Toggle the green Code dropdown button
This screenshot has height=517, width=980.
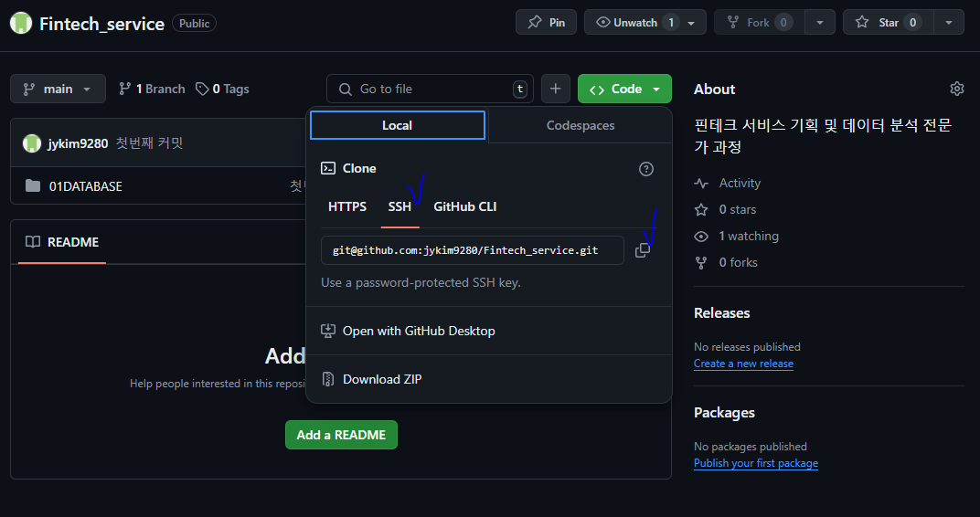(624, 89)
